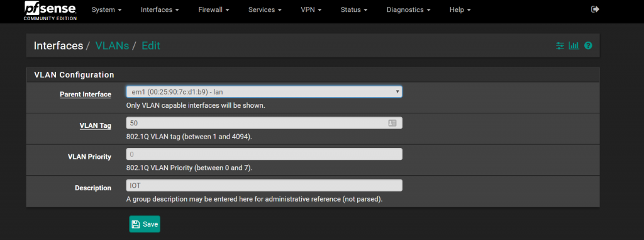This screenshot has width=644, height=240.
Task: Open the Interfaces menu
Action: click(x=160, y=10)
